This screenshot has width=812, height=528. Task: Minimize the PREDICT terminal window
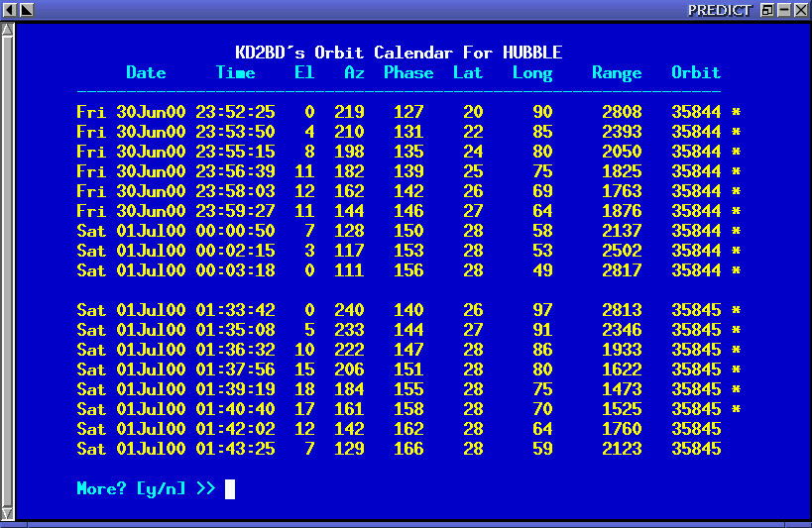(783, 9)
